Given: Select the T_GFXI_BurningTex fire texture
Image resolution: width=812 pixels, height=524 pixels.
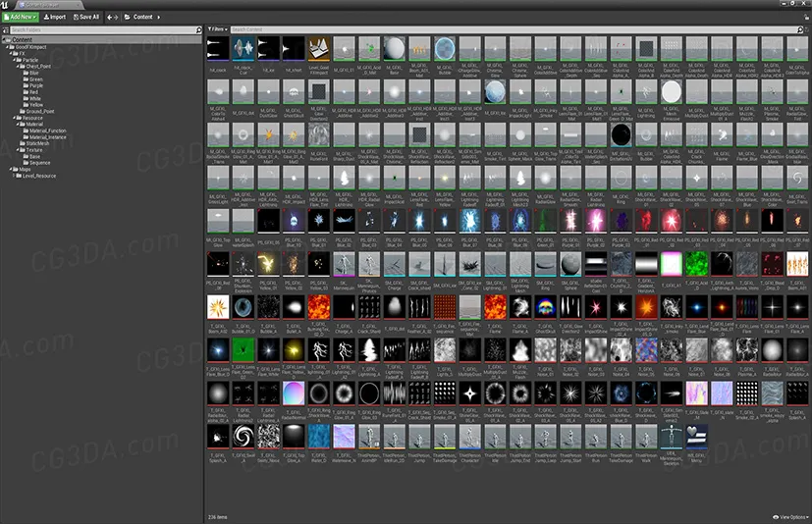Looking at the screenshot, I should (319, 307).
